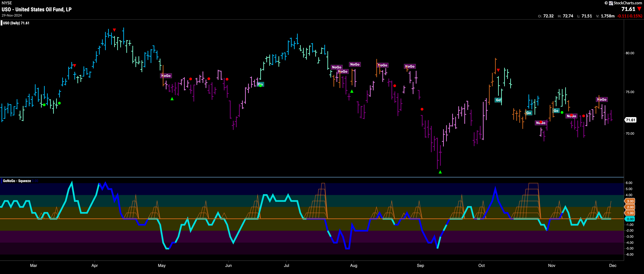This screenshot has height=274, width=644.
Task: Click the 4.00 oscillator axis label
Action: pyautogui.click(x=629, y=195)
